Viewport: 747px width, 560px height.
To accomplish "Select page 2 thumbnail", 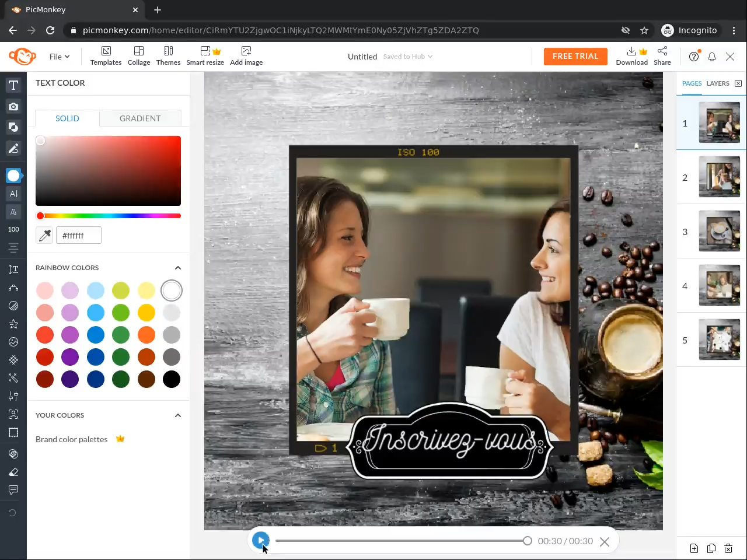I will point(720,177).
